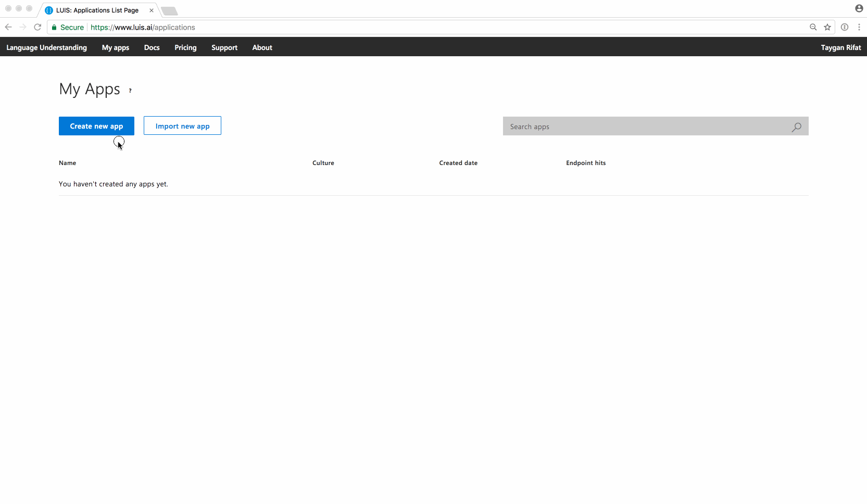Click the search magnifier in Search apps
Image resolution: width=867 pixels, height=504 pixels.
click(797, 127)
